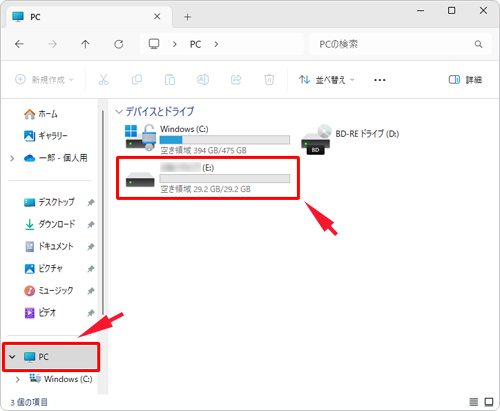This screenshot has width=500, height=411.
Task: Expand the 一郎 - 個人用 tree node
Action: [12, 158]
